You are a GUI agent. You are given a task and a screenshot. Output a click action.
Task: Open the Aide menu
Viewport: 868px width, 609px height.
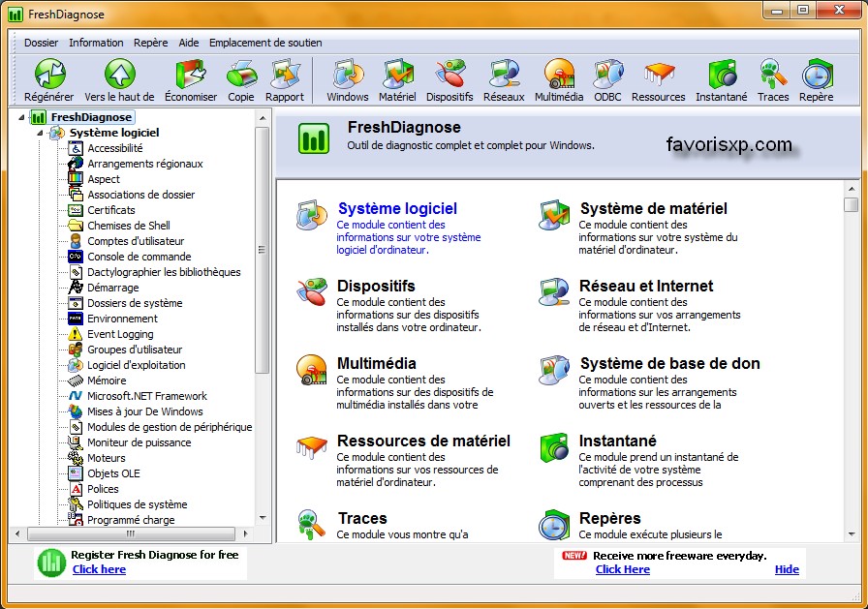coord(188,43)
